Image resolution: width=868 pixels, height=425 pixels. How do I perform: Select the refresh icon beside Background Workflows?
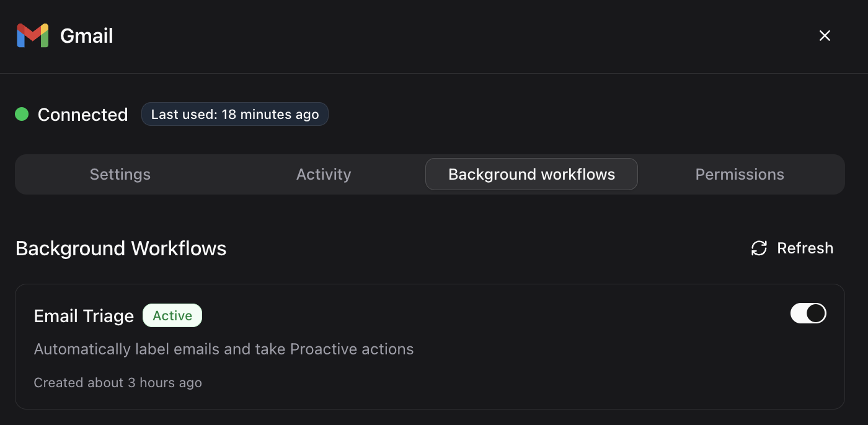(758, 248)
